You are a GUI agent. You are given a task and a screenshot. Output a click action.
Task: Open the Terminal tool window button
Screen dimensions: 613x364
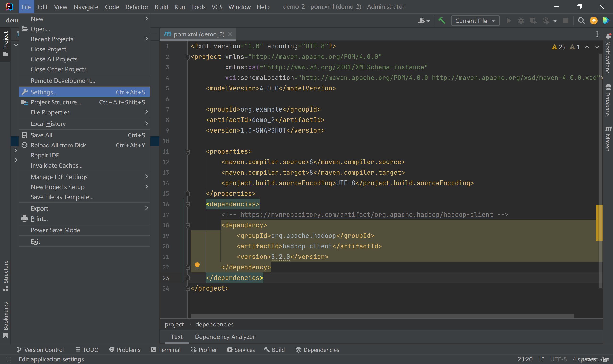coord(166,350)
